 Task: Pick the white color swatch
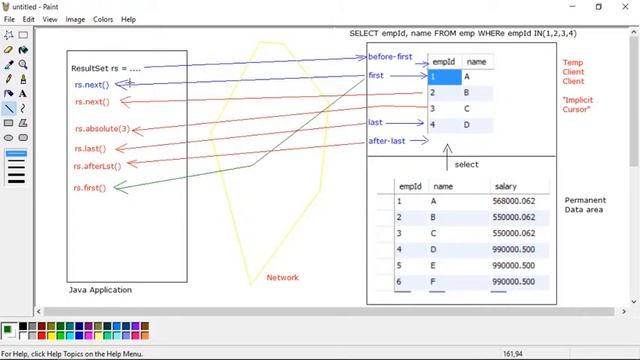click(x=23, y=336)
